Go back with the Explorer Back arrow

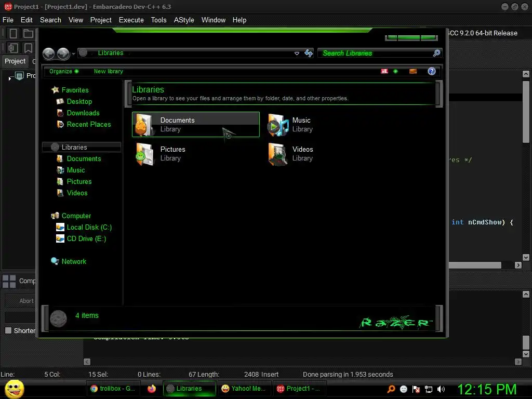48,54
